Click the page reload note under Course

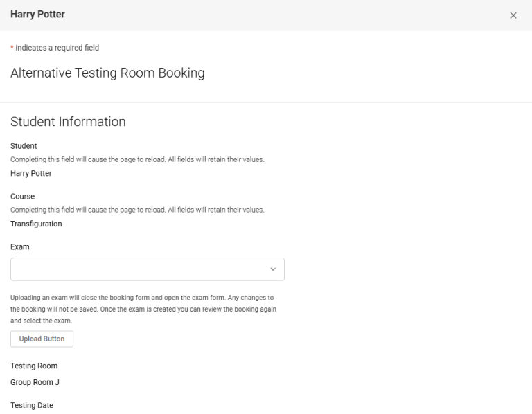(x=137, y=210)
